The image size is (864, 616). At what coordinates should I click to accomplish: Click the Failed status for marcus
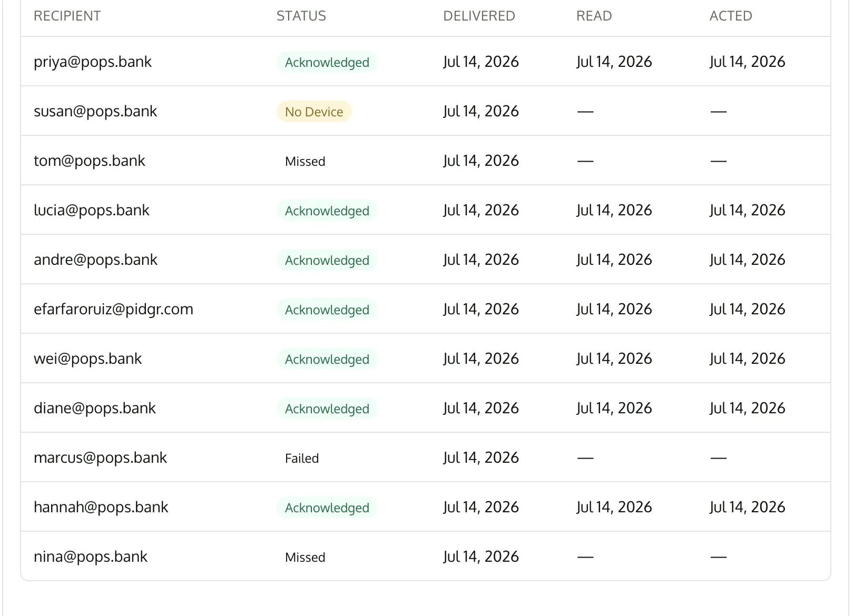pos(302,458)
